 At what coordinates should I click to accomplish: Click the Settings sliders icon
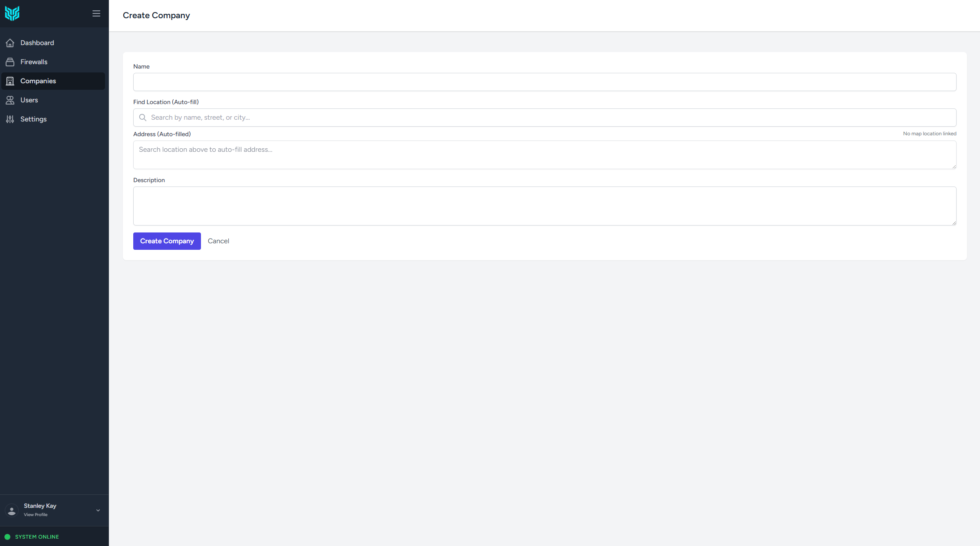pos(10,119)
